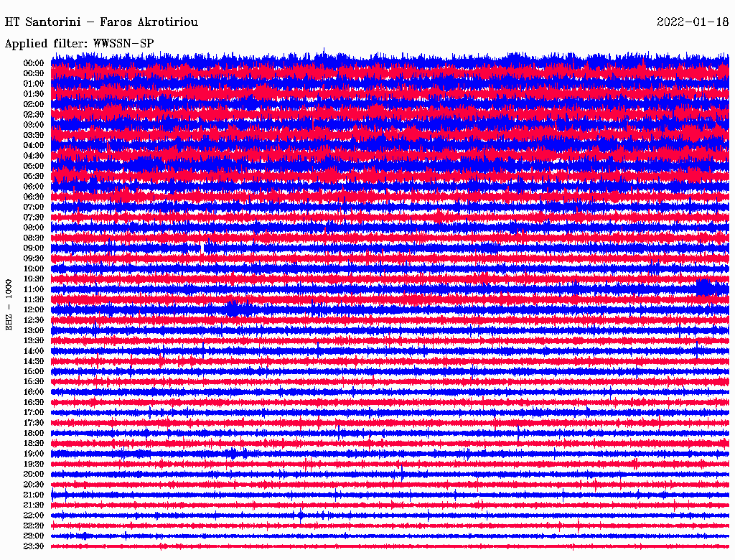
Task: Click the vertical channel label 'EHZ - 1000'
Action: tap(9, 305)
